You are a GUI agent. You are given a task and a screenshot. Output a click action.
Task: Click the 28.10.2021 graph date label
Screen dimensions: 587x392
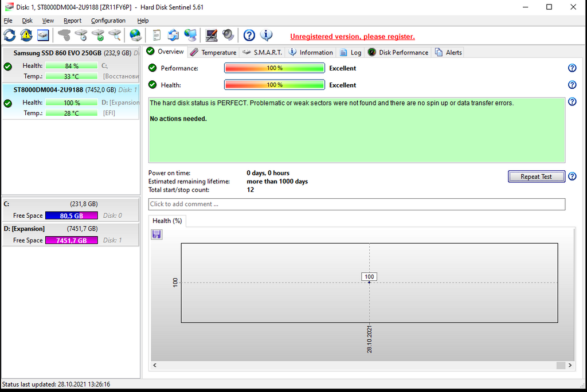click(369, 340)
